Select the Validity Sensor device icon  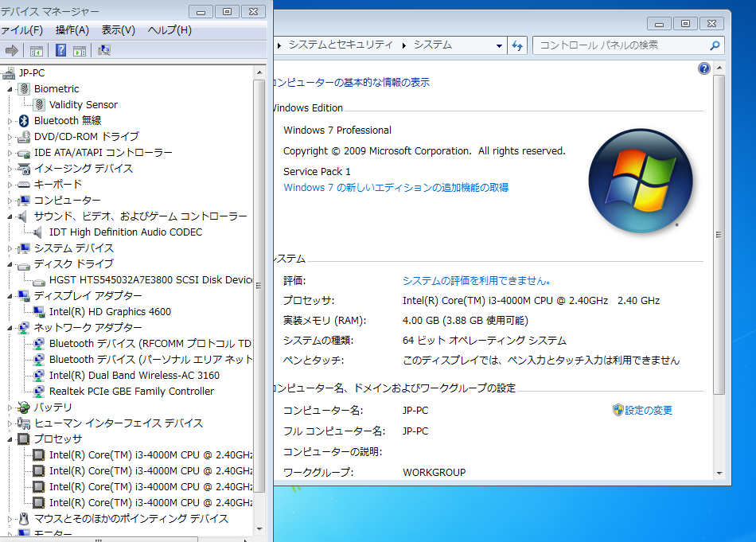[40, 104]
